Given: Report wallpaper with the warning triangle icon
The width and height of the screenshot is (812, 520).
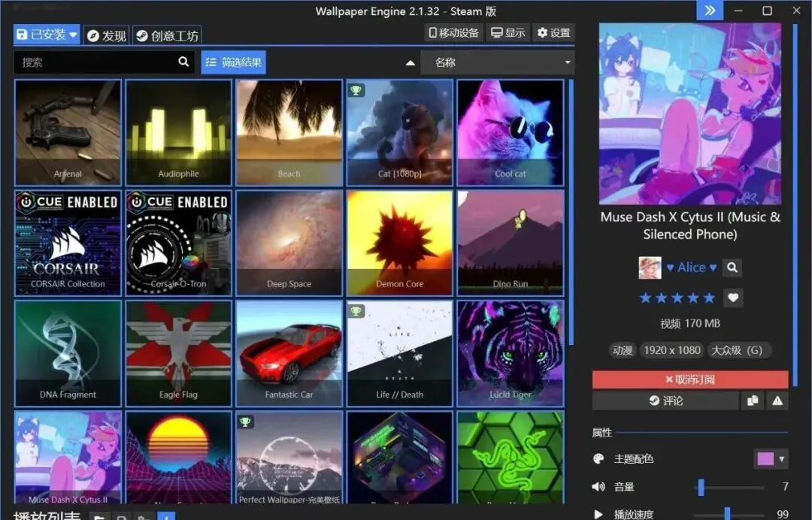Looking at the screenshot, I should [777, 401].
